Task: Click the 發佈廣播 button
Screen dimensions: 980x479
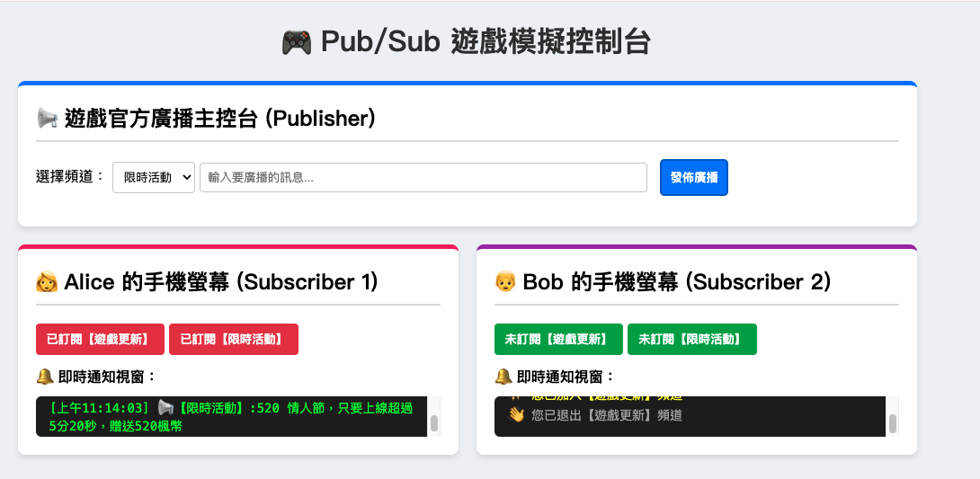Action: point(694,177)
